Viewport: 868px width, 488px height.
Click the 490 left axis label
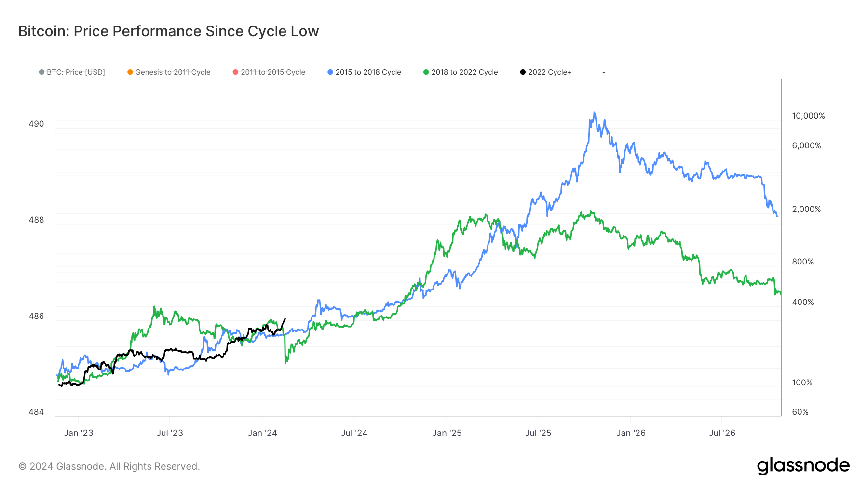tap(36, 124)
